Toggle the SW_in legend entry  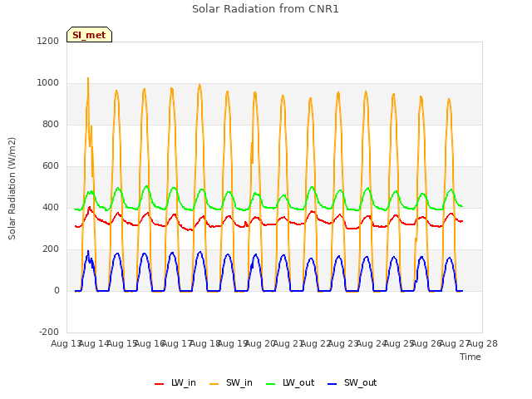(231, 382)
